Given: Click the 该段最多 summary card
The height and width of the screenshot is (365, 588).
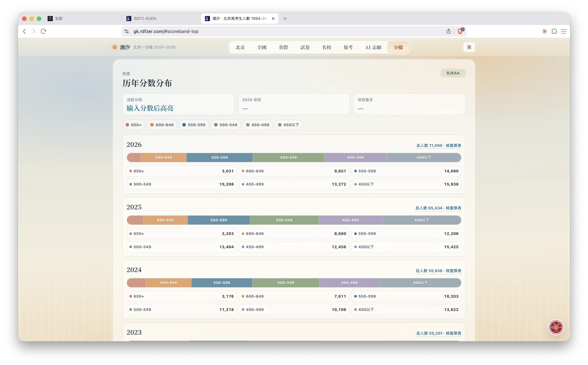Looking at the screenshot, I should tap(409, 104).
